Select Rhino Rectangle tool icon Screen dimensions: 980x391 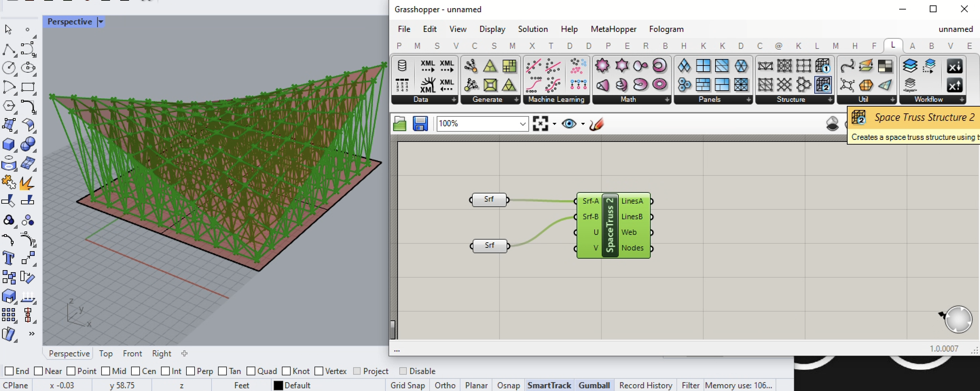tap(28, 87)
